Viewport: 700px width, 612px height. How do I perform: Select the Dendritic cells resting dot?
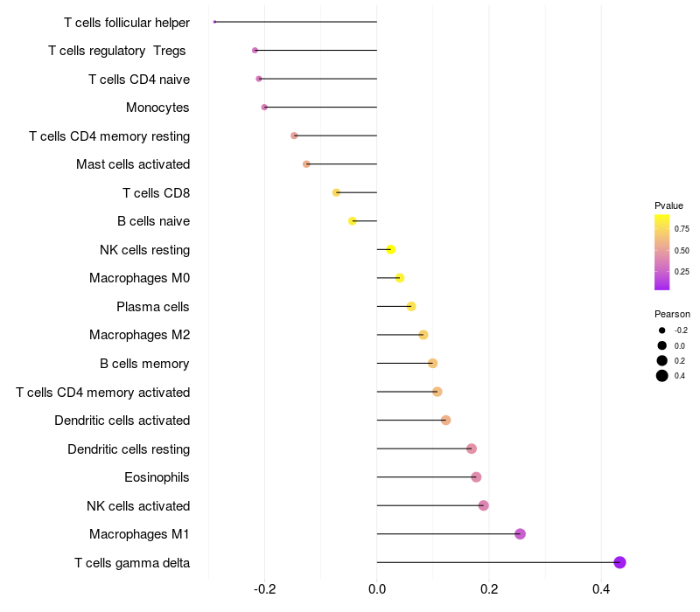pos(472,449)
